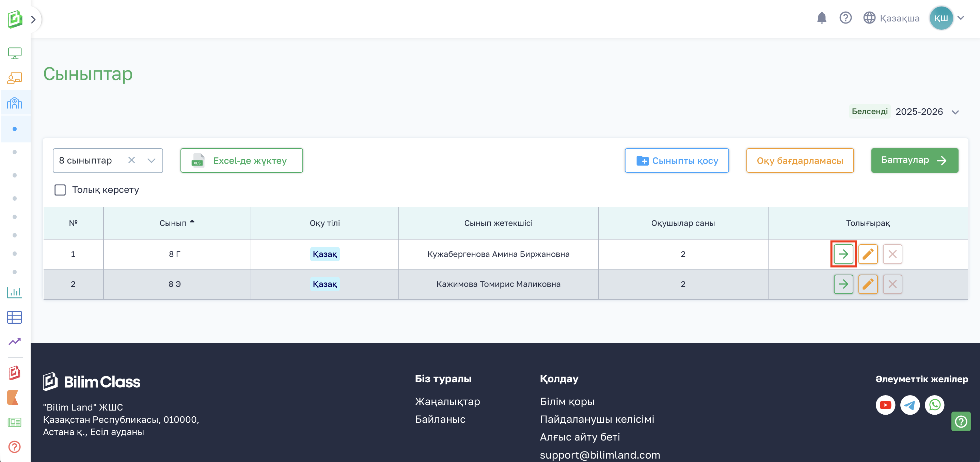Screen dimensions: 980x462
Task: Open the monitor sidebar icon
Action: click(14, 53)
